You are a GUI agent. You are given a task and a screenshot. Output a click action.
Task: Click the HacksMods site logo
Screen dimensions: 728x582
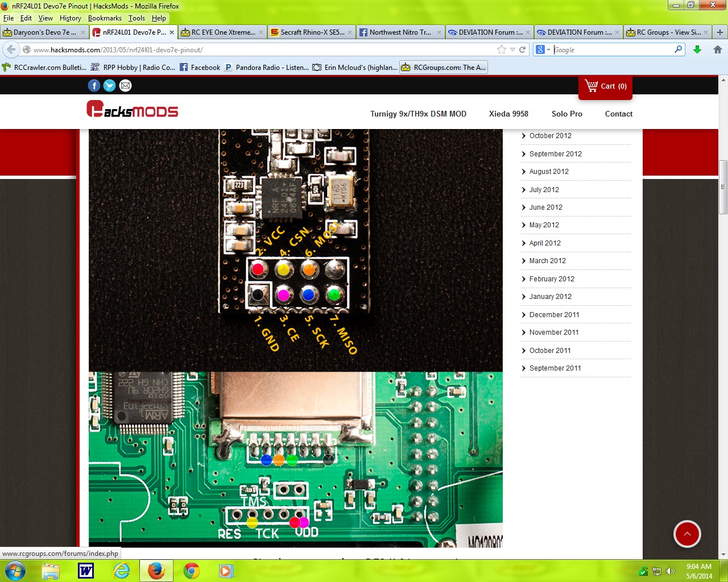click(x=132, y=109)
